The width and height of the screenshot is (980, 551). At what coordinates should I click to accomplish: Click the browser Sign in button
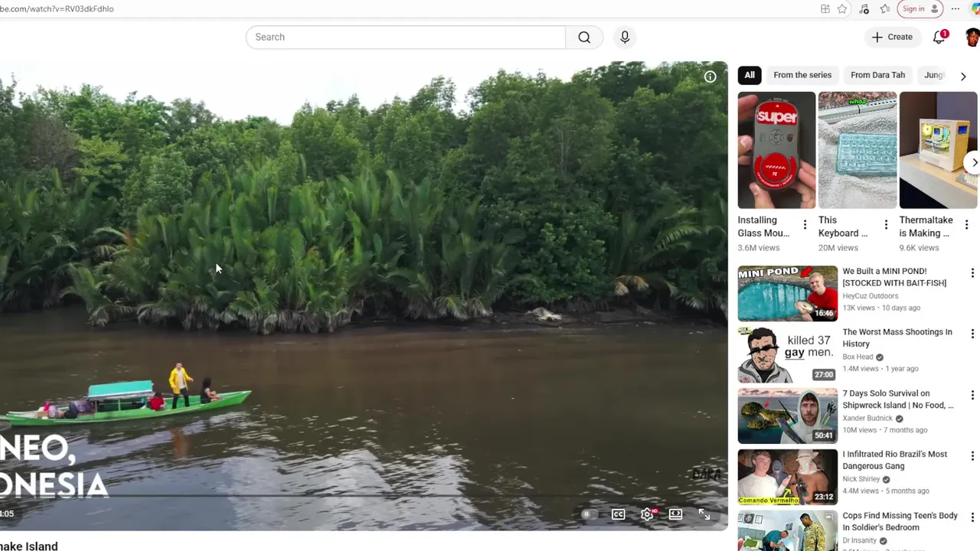920,9
